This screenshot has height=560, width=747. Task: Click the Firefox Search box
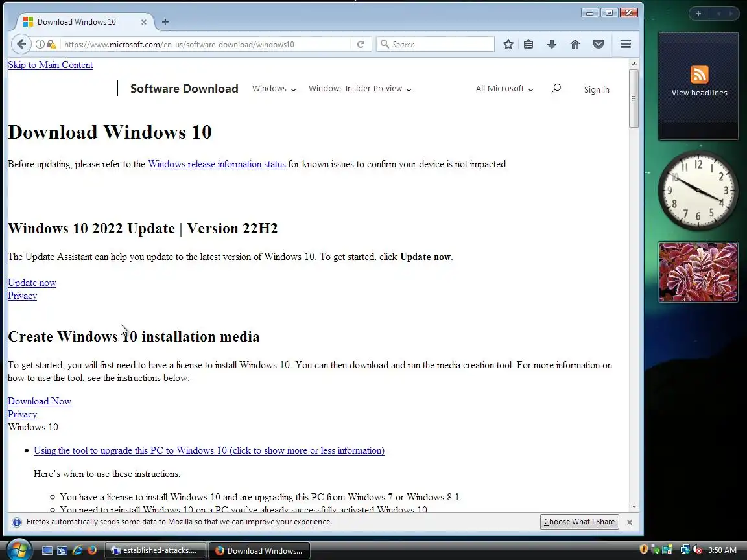tap(435, 44)
